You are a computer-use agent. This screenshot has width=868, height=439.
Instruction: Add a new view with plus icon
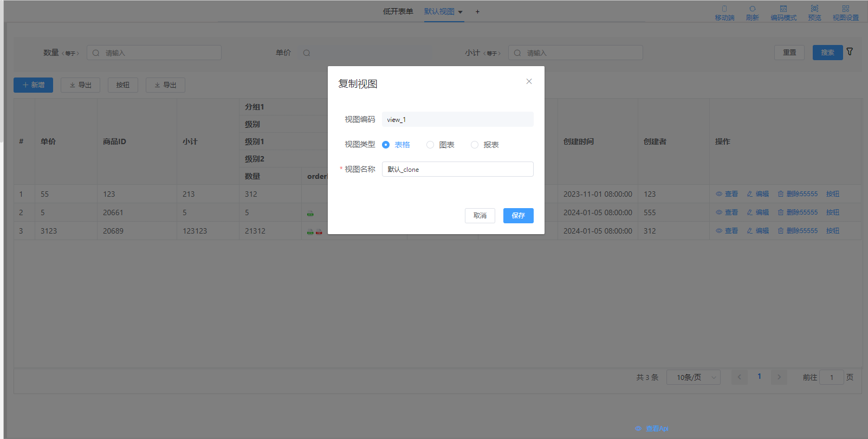[x=477, y=12]
